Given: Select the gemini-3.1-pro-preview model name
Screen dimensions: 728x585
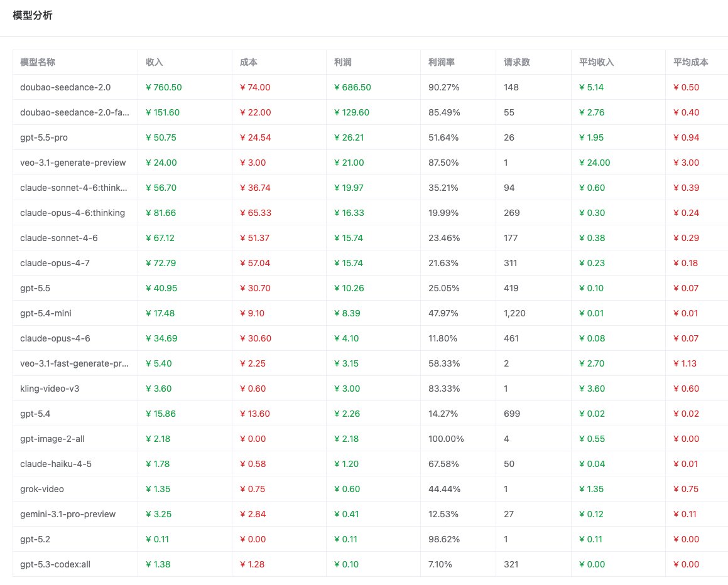Looking at the screenshot, I should point(68,514).
